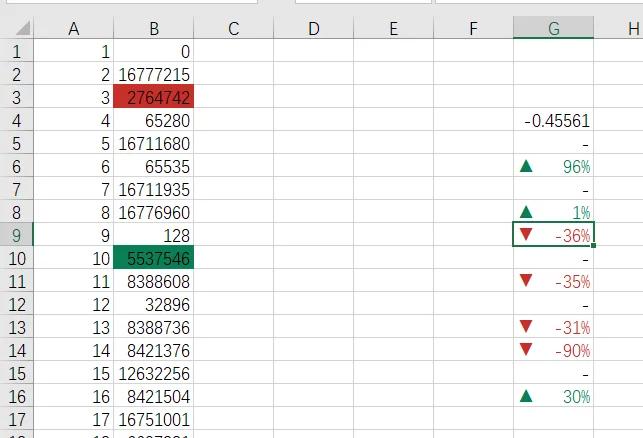Select cell showing 96% in column G
This screenshot has height=438, width=643.
pos(553,166)
